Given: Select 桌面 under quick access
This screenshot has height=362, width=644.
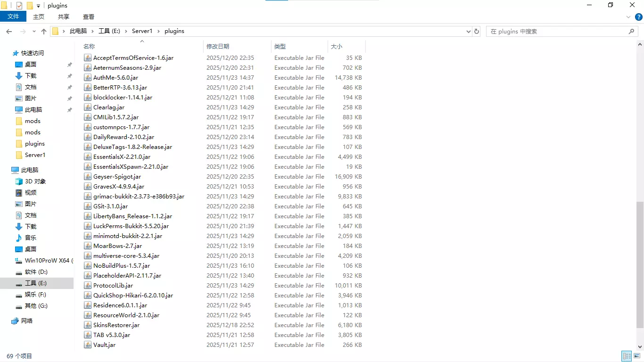Looking at the screenshot, I should click(x=31, y=65).
